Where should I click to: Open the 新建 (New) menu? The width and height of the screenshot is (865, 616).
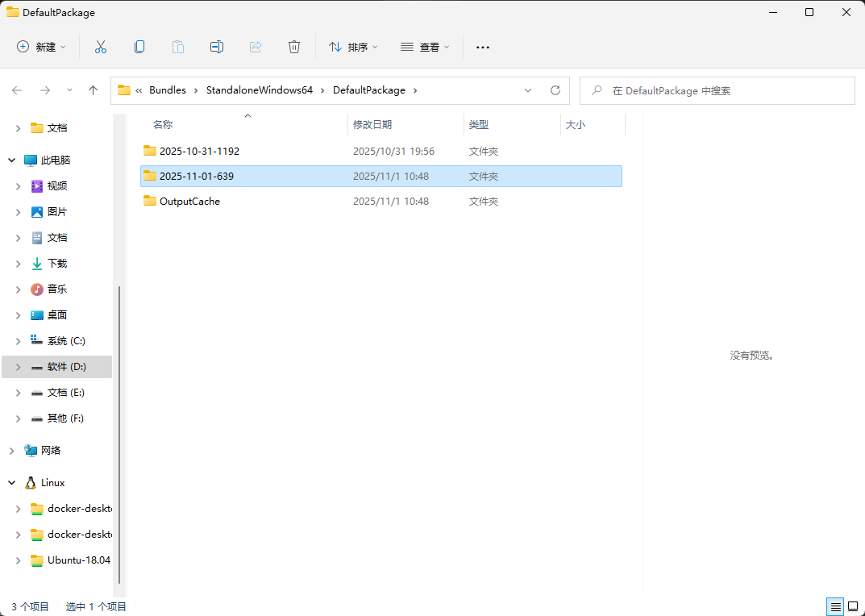click(x=41, y=47)
